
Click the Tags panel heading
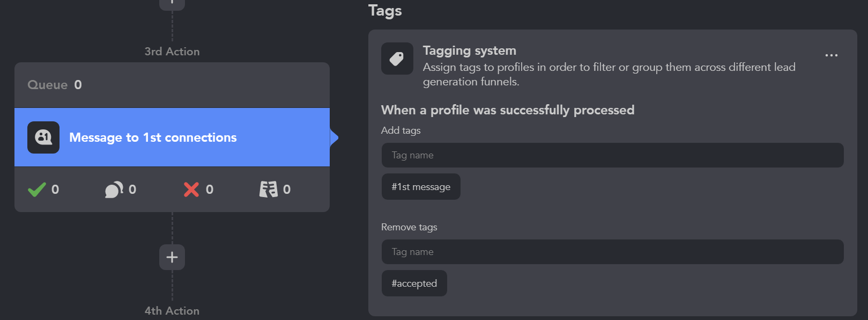click(x=385, y=10)
